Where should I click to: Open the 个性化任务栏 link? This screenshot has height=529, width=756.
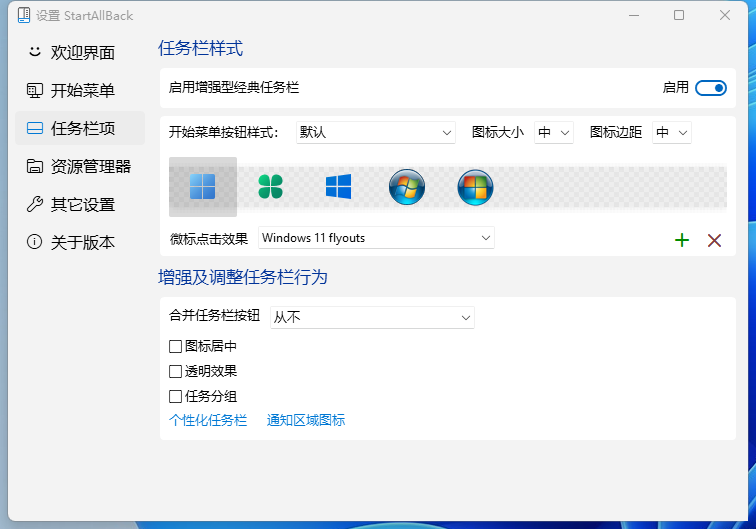[x=208, y=421]
